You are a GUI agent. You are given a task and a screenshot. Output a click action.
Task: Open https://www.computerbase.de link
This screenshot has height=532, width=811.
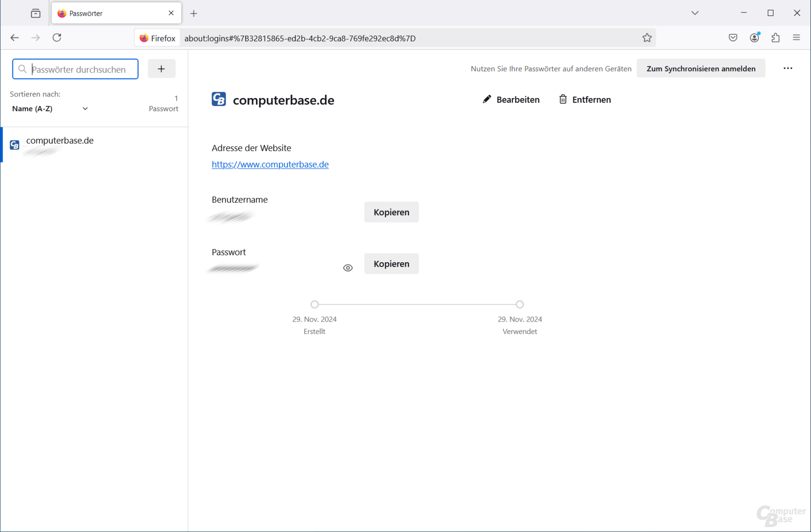point(270,165)
